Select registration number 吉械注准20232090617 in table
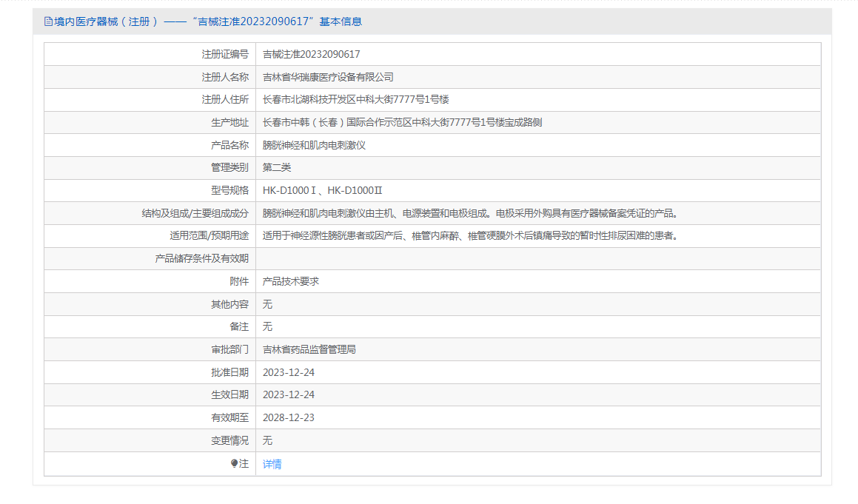The width and height of the screenshot is (858, 504). 312,54
